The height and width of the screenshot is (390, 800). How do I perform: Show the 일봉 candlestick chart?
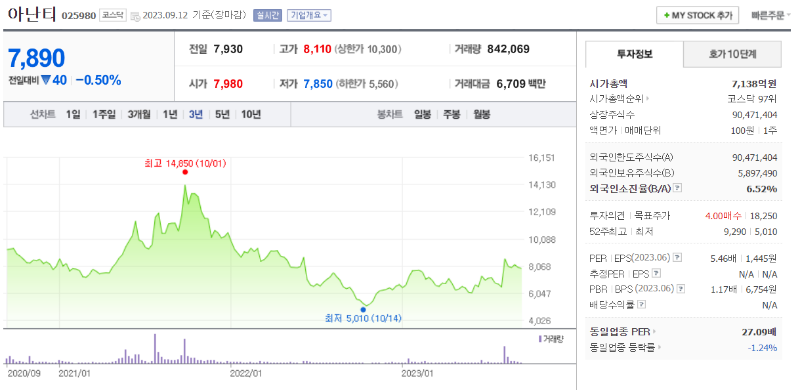422,114
